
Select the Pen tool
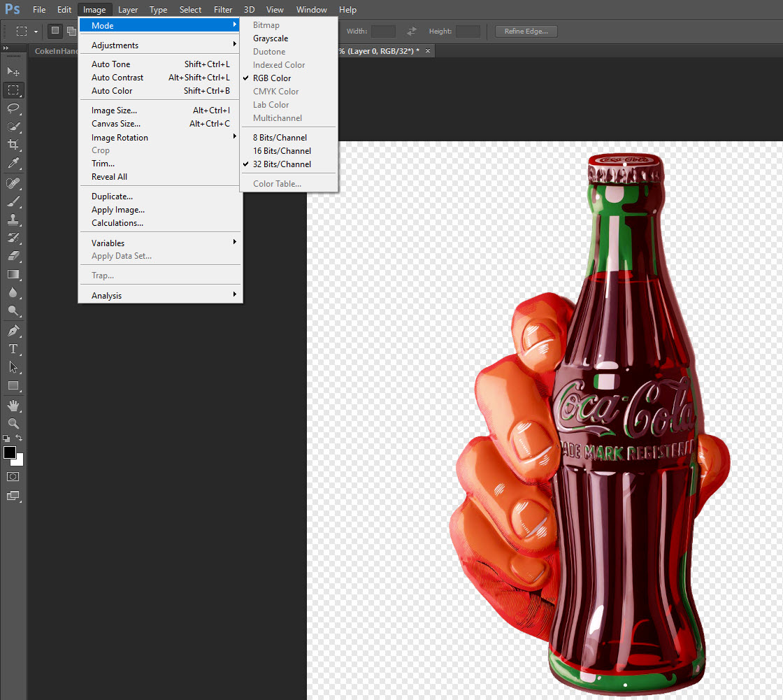(13, 331)
